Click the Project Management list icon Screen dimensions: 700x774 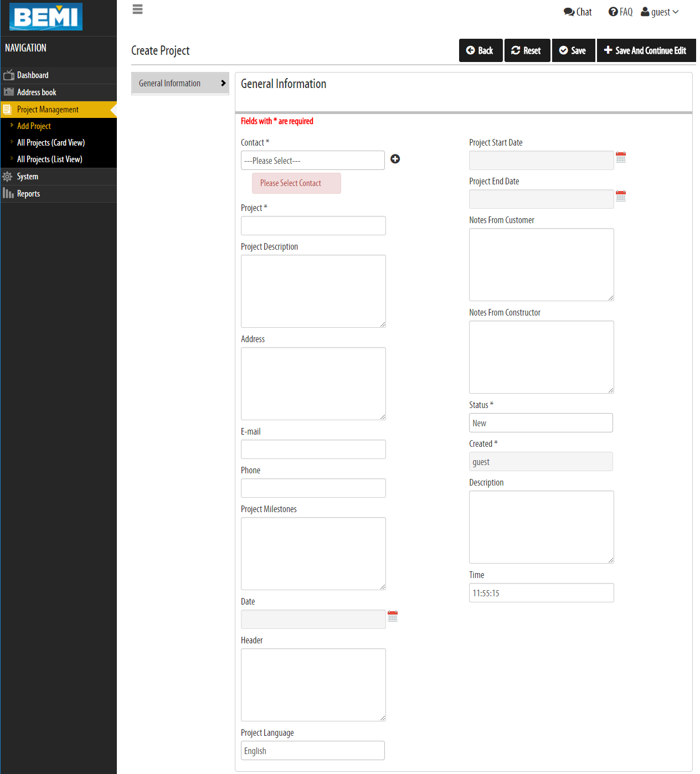(x=7, y=110)
